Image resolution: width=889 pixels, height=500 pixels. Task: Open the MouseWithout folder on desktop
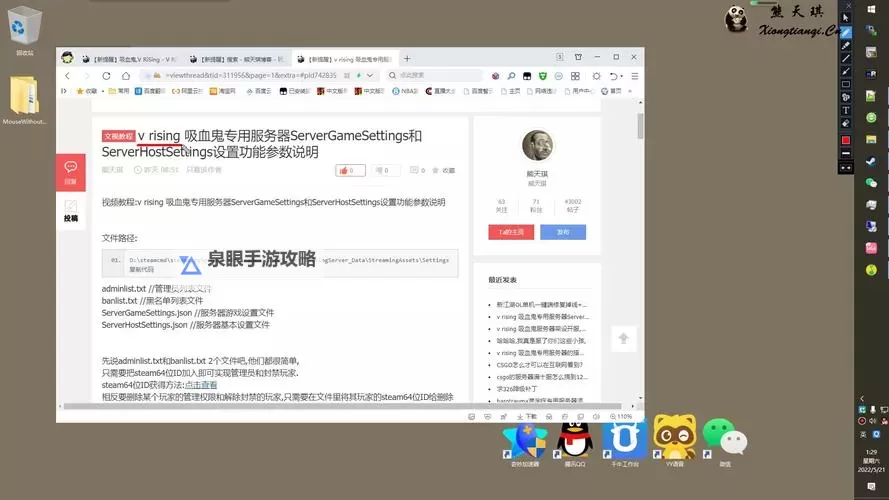point(24,100)
